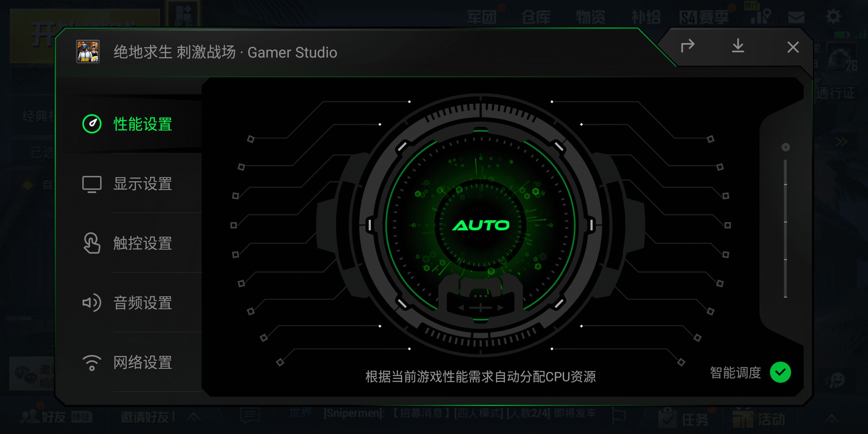Click the chat bubble icon in background
The height and width of the screenshot is (434, 868).
(x=250, y=416)
